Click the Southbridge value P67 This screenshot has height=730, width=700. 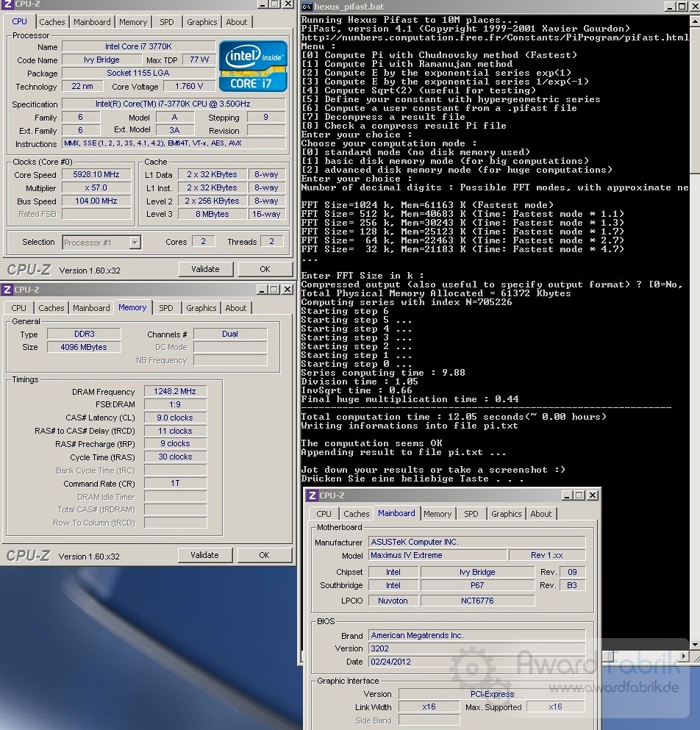[x=477, y=585]
